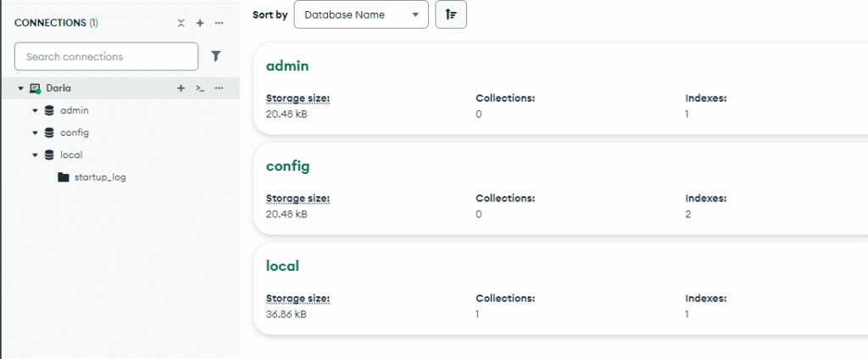Open the Sort by Database Name dropdown
868x359 pixels.
coord(361,14)
